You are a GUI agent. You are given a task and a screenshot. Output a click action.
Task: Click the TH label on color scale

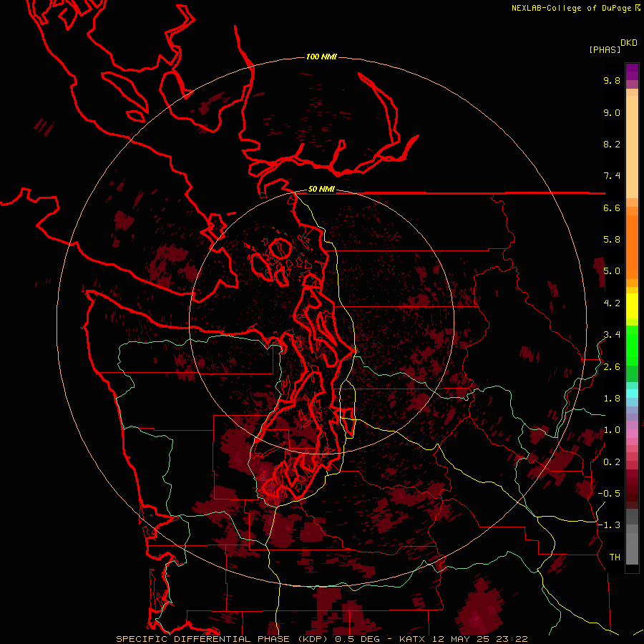pyautogui.click(x=615, y=557)
